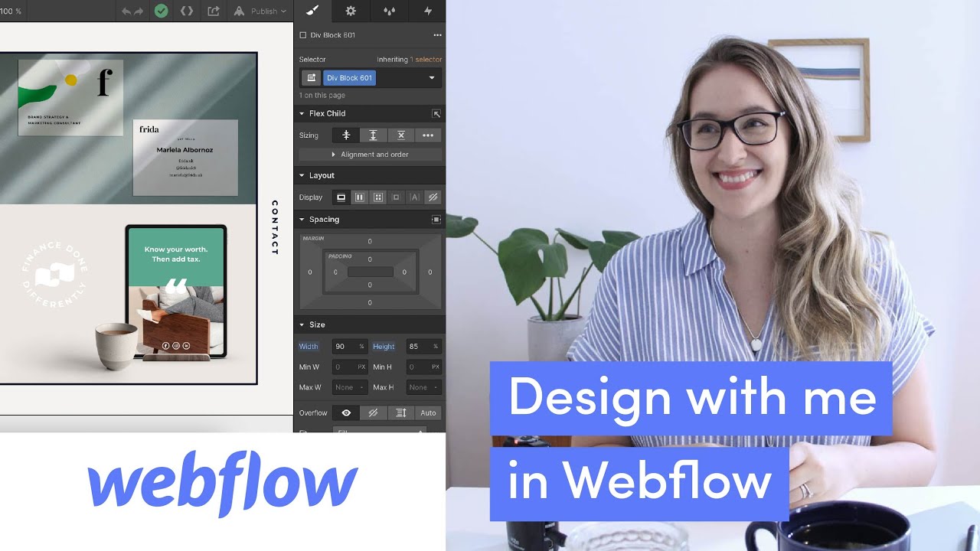Image resolution: width=980 pixels, height=551 pixels.
Task: Click the Max W None field
Action: coord(349,387)
